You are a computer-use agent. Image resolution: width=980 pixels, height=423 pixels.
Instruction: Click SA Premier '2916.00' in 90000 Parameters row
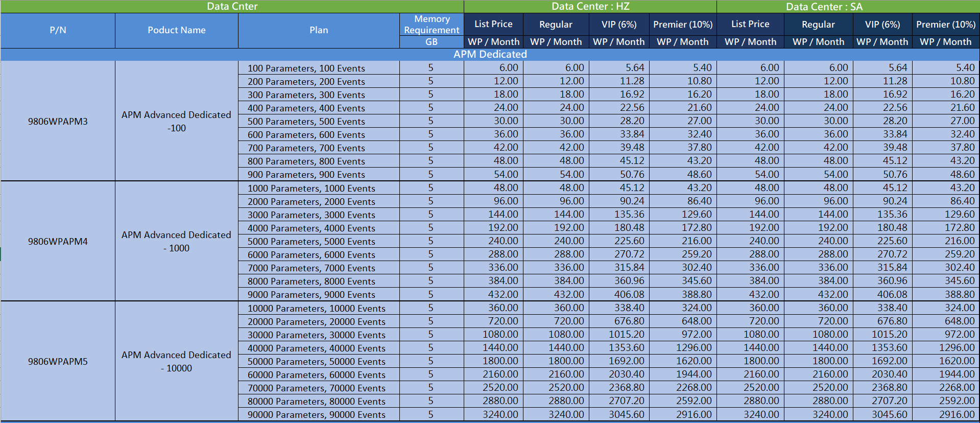coord(946,414)
